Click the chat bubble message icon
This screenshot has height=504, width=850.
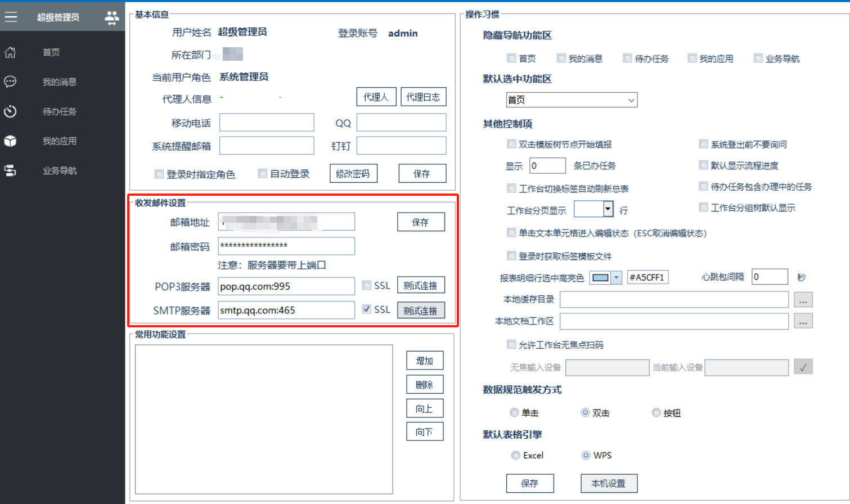point(10,82)
